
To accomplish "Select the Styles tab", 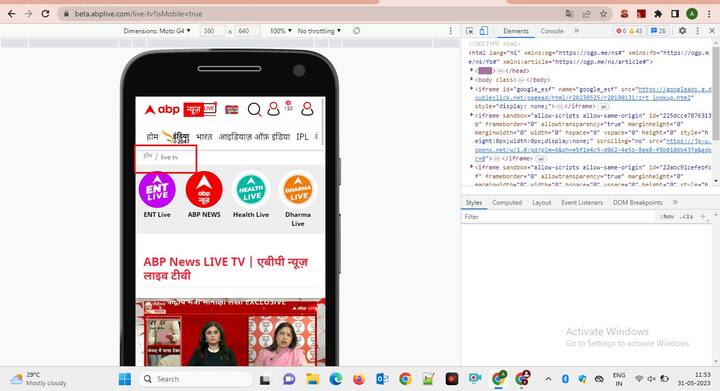I will click(473, 202).
